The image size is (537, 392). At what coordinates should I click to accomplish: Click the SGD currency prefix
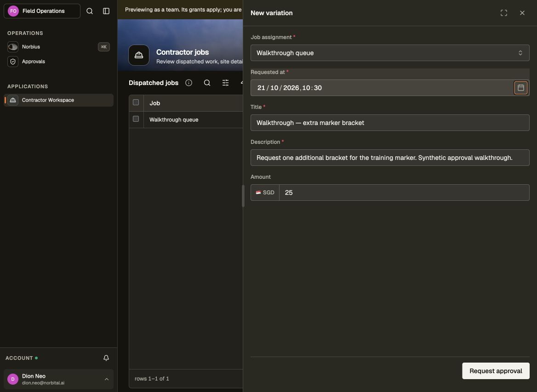tap(265, 193)
